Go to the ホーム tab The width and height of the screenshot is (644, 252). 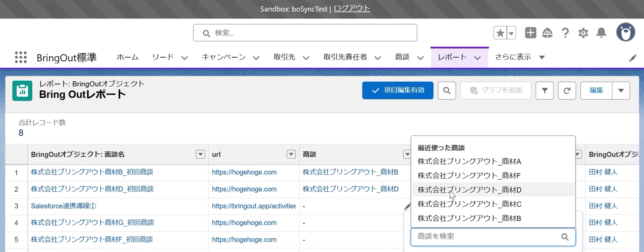click(x=128, y=57)
